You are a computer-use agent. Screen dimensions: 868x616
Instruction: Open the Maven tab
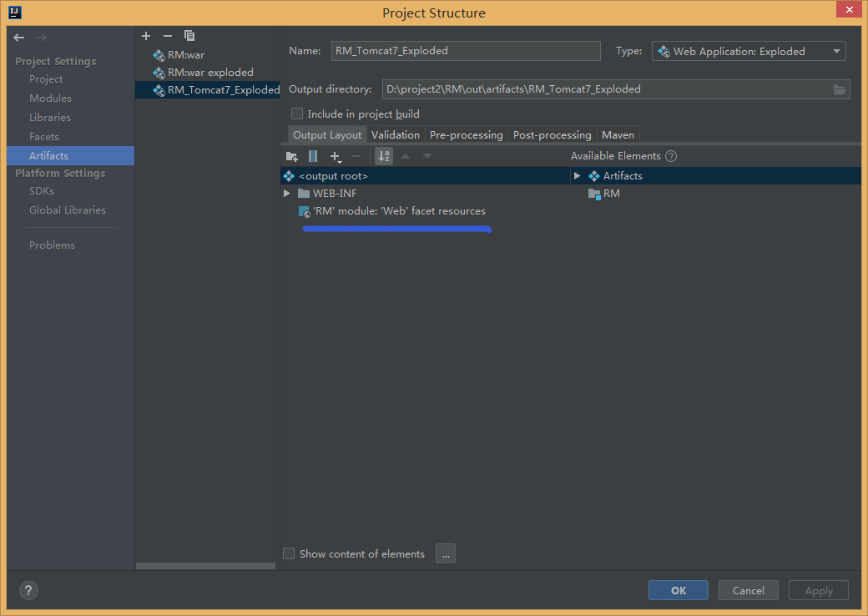pos(618,135)
